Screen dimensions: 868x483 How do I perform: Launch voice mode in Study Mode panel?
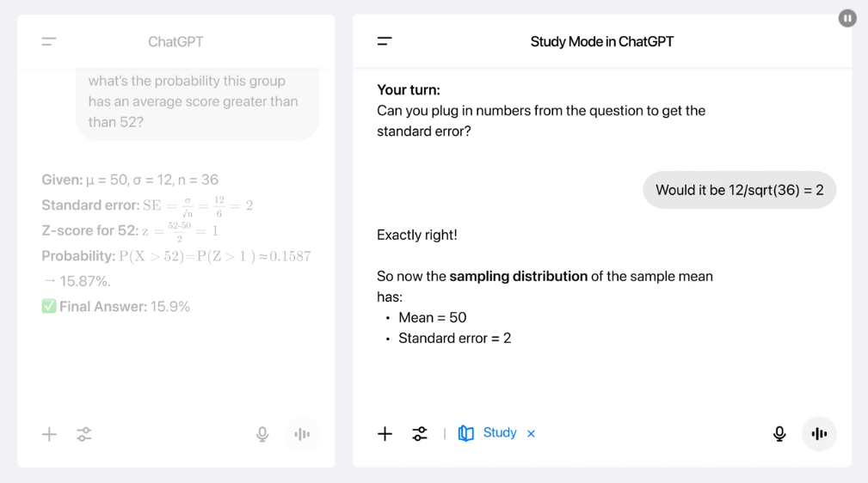tap(819, 434)
